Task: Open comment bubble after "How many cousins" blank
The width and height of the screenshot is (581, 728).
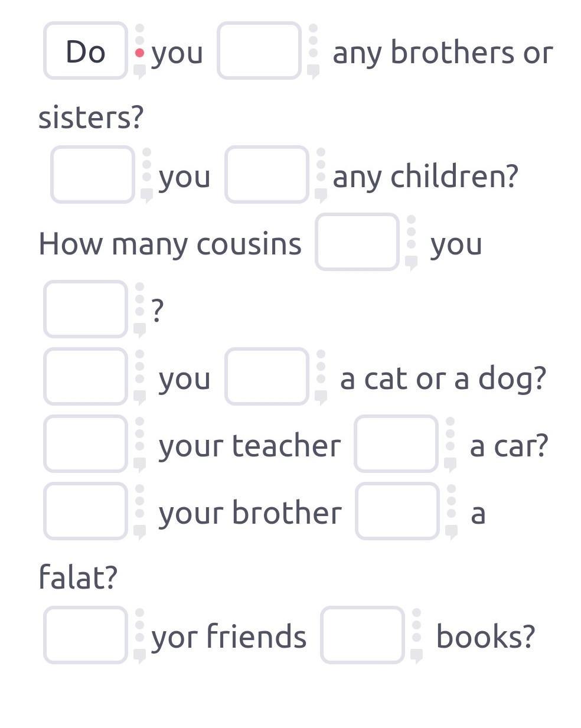Action: click(x=412, y=263)
